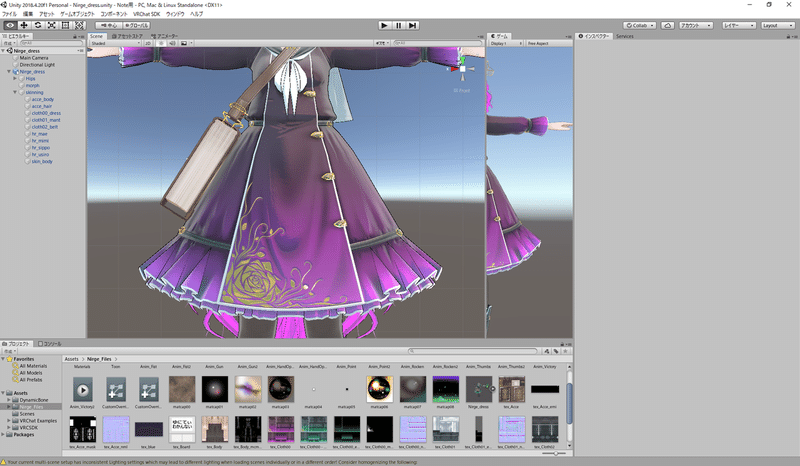Open VRChat Examples folder
This screenshot has height=466, width=800.
point(38,421)
